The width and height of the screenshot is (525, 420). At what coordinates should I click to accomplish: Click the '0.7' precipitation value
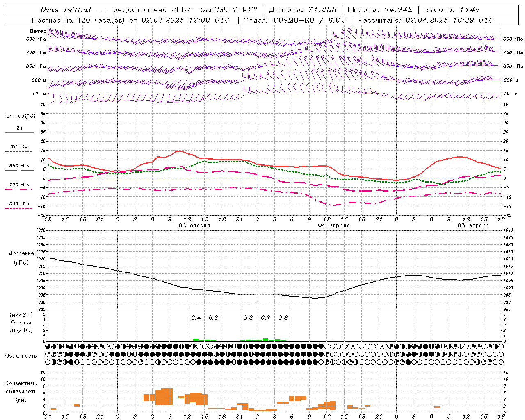point(266,318)
